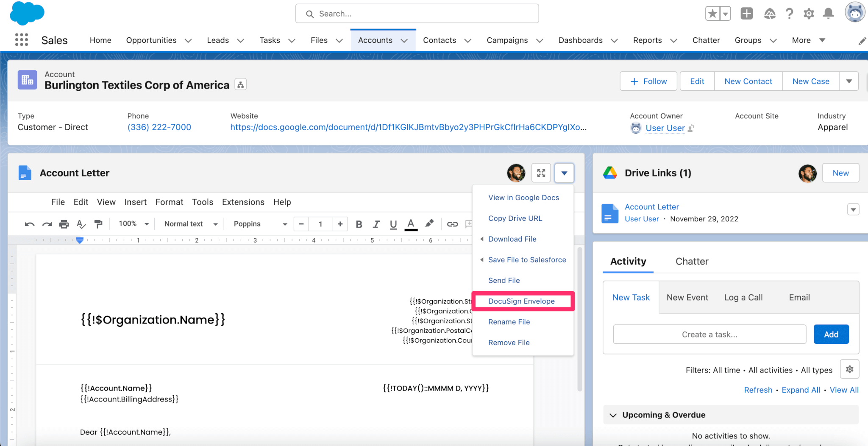Click the edit navigation pencil icon

click(862, 41)
